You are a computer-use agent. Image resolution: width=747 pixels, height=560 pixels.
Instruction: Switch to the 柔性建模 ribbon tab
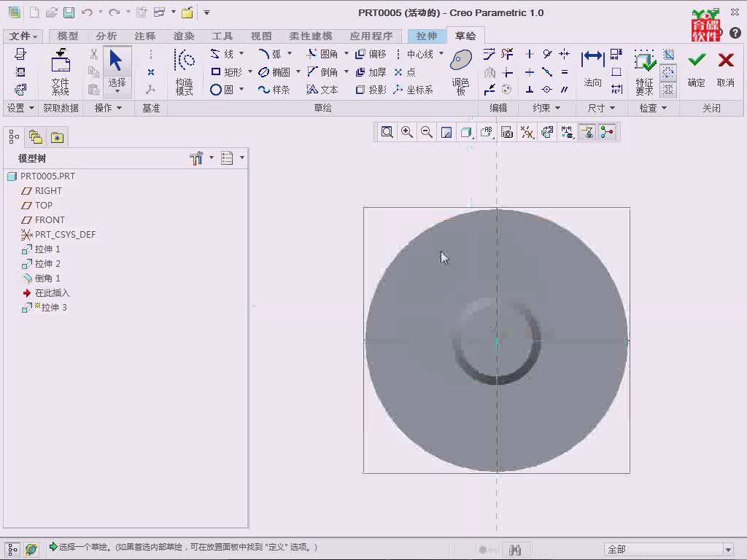[x=311, y=36]
